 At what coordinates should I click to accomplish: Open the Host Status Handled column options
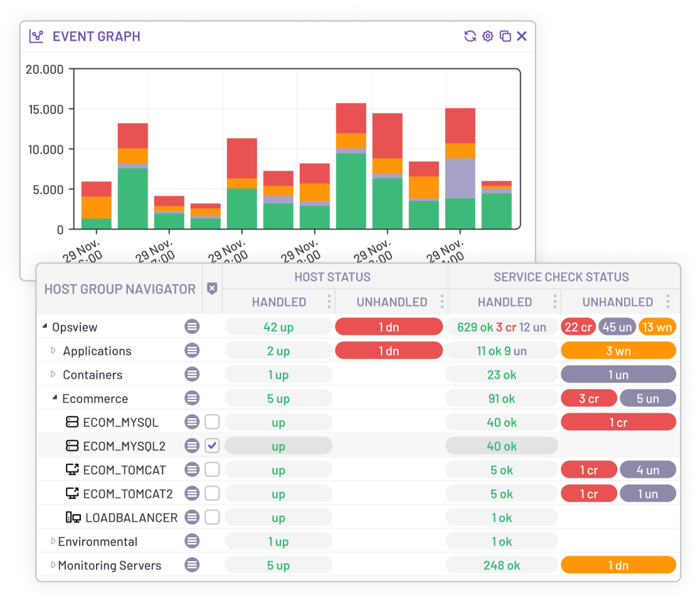329,302
